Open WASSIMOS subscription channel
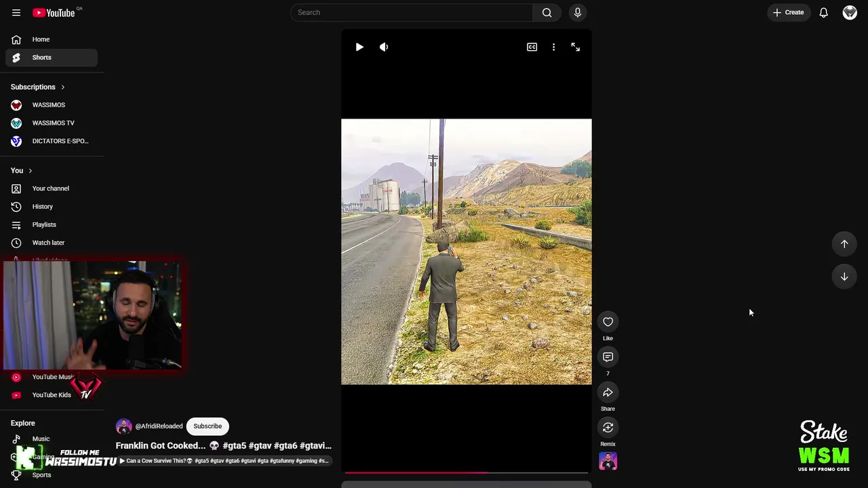The height and width of the screenshot is (488, 868). (52, 105)
